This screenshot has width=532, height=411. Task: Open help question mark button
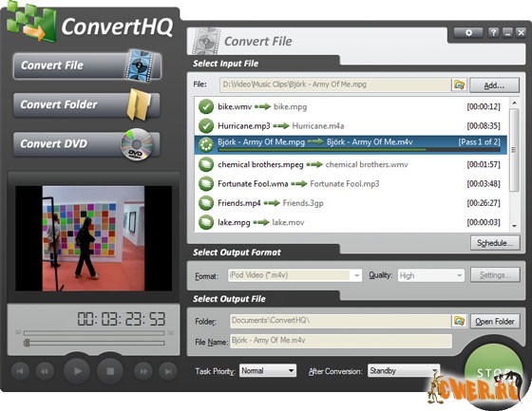pos(493,32)
